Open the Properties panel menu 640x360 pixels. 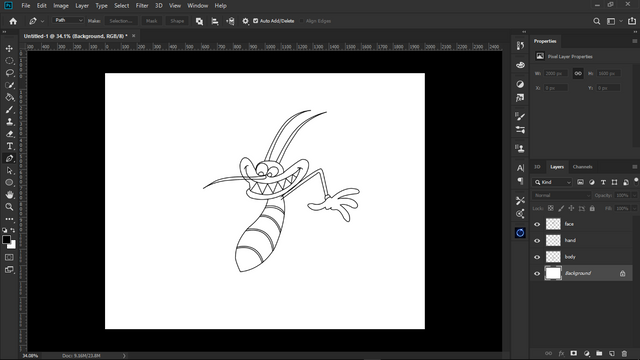point(634,41)
